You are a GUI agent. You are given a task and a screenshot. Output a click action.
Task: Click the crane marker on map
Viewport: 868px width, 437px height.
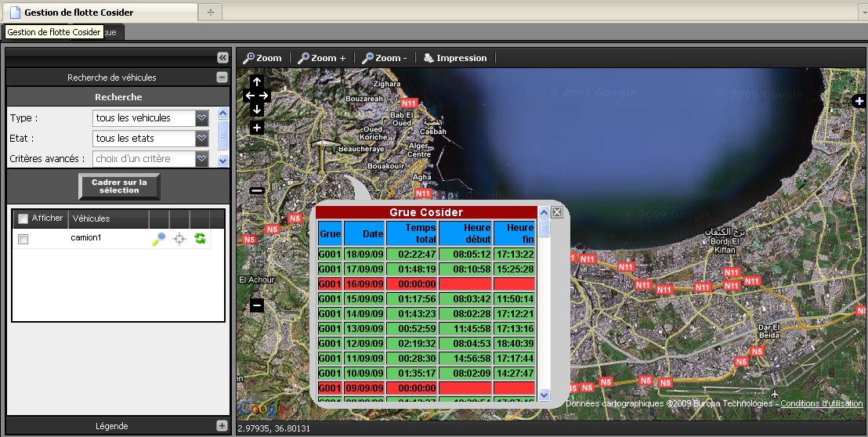pos(324,157)
